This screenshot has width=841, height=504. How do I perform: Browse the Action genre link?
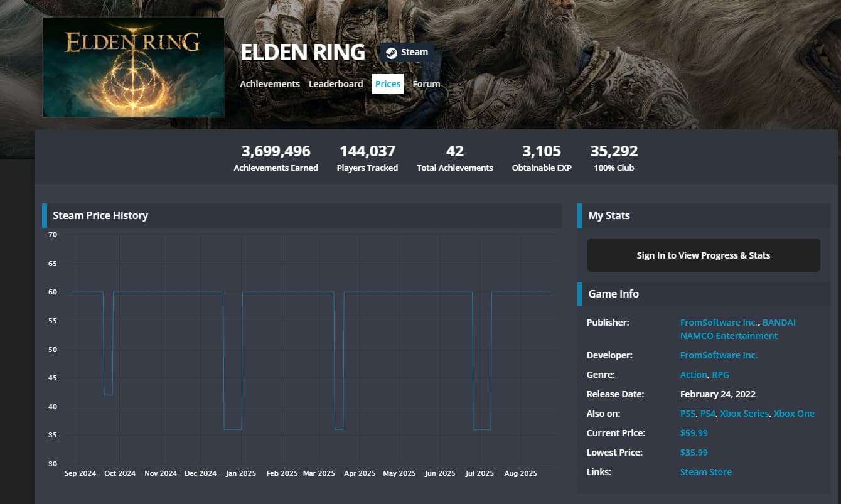point(694,375)
